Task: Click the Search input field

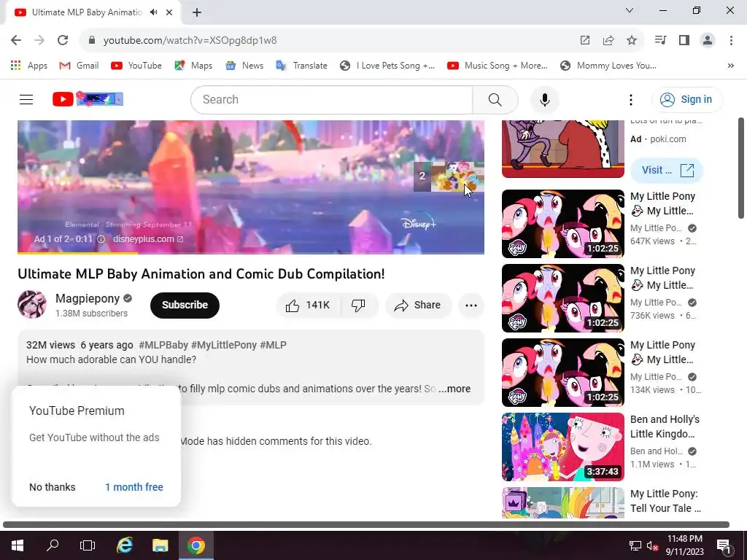Action: point(332,100)
